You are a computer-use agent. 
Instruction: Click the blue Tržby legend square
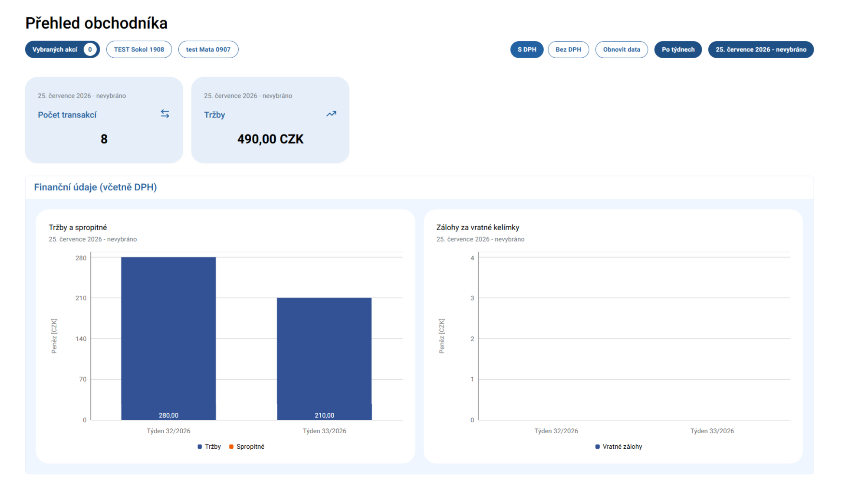click(200, 447)
